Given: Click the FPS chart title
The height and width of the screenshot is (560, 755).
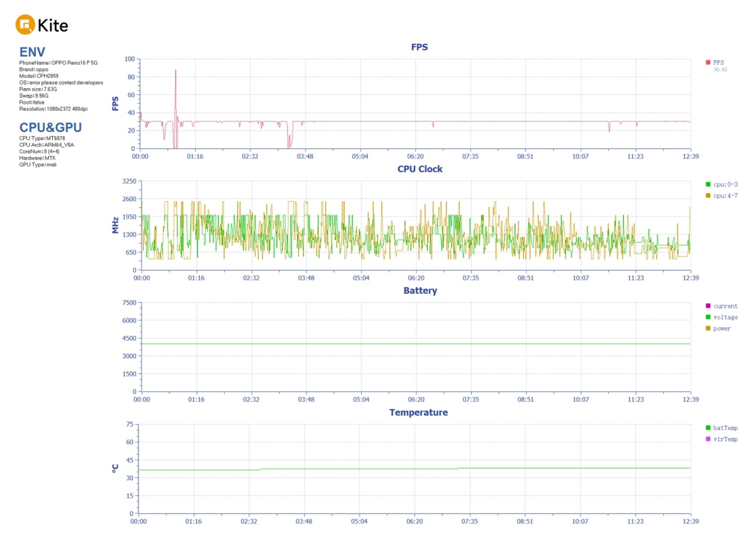Looking at the screenshot, I should pyautogui.click(x=420, y=47).
